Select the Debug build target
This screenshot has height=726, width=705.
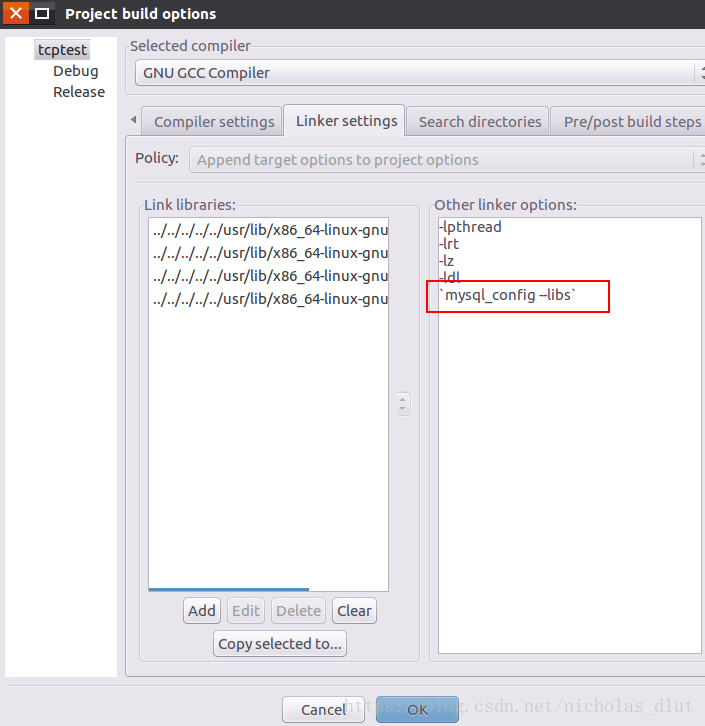[x=75, y=71]
